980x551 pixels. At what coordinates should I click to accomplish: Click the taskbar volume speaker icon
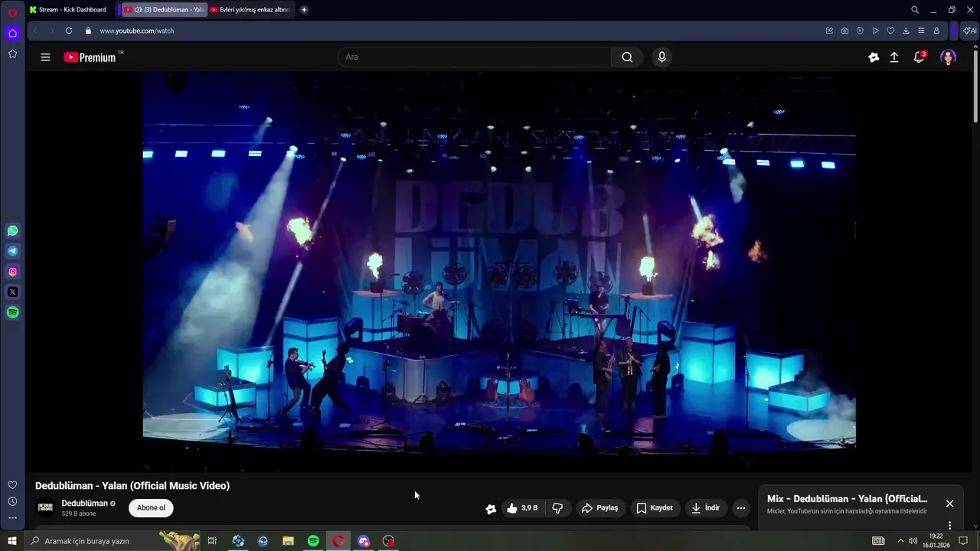913,541
